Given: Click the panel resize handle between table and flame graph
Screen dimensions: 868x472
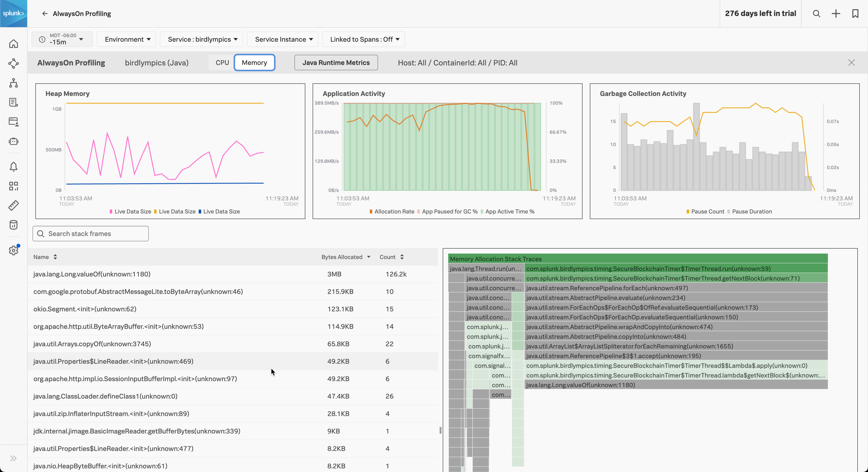Looking at the screenshot, I should [440, 430].
